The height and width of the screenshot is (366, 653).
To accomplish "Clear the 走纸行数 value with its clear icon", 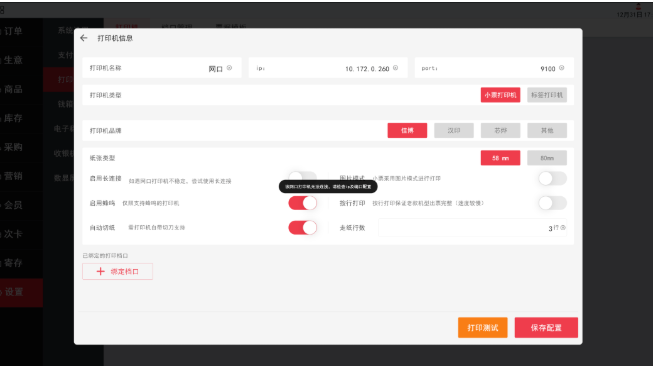I will [563, 227].
